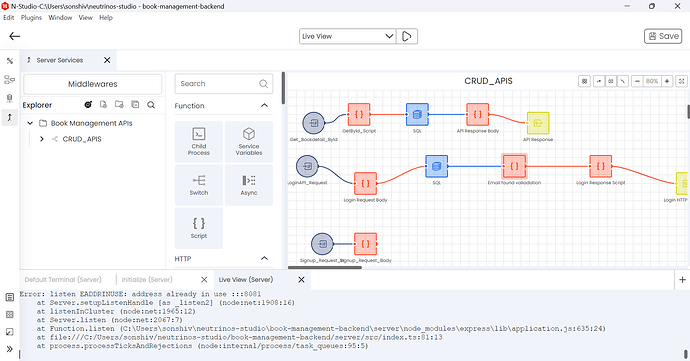Add a new folder in Explorer
Viewport: 690px width, 361px height.
(119, 105)
